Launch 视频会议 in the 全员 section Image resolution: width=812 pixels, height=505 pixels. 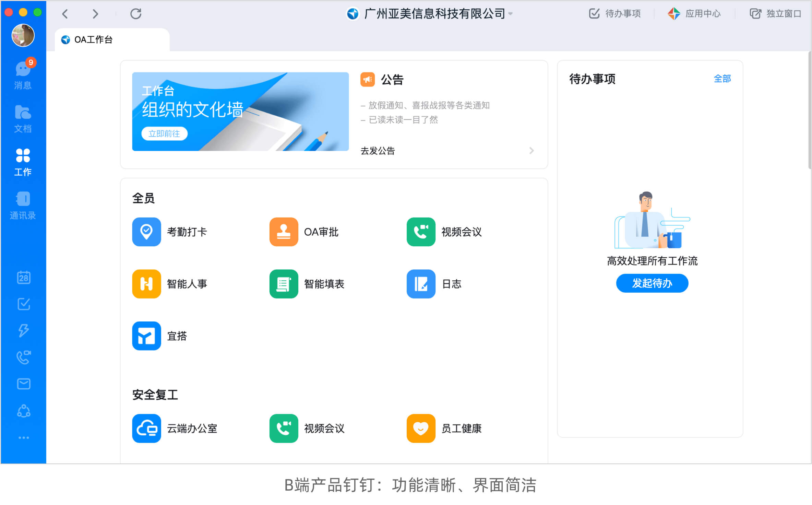pyautogui.click(x=421, y=232)
